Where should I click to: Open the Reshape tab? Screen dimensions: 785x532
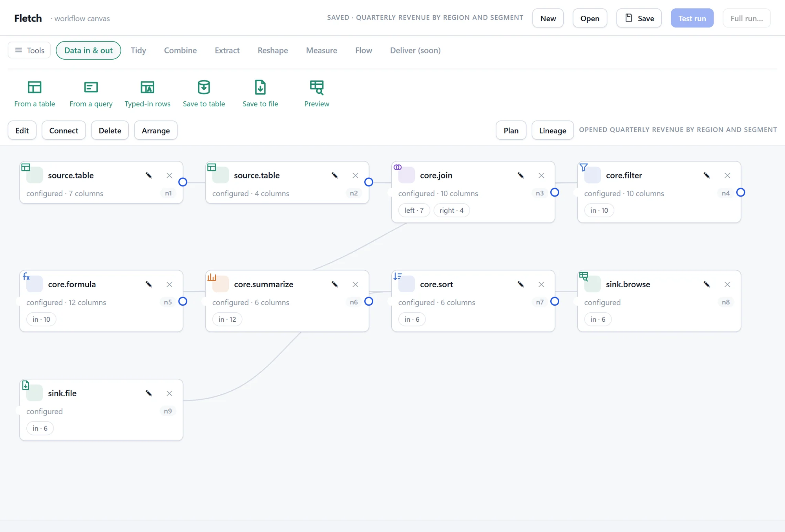(x=273, y=50)
